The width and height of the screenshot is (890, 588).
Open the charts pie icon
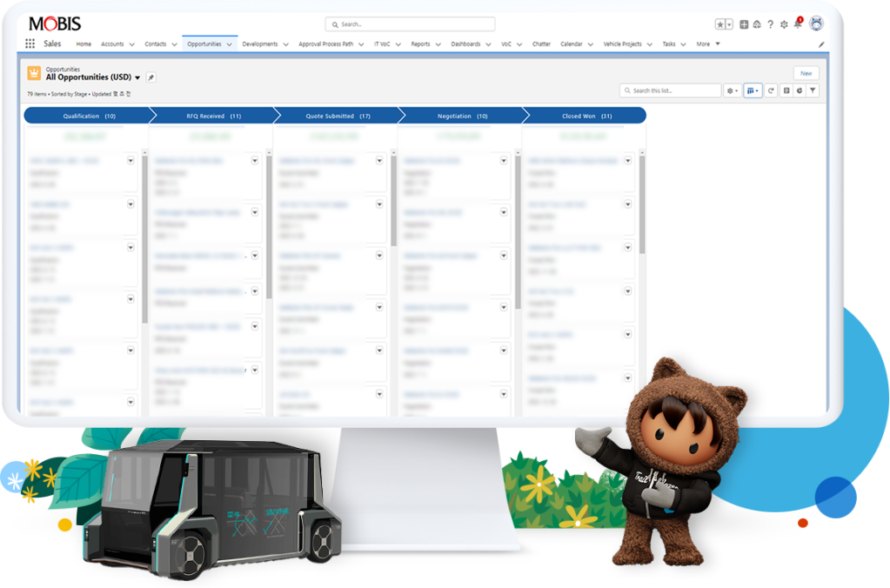(799, 90)
